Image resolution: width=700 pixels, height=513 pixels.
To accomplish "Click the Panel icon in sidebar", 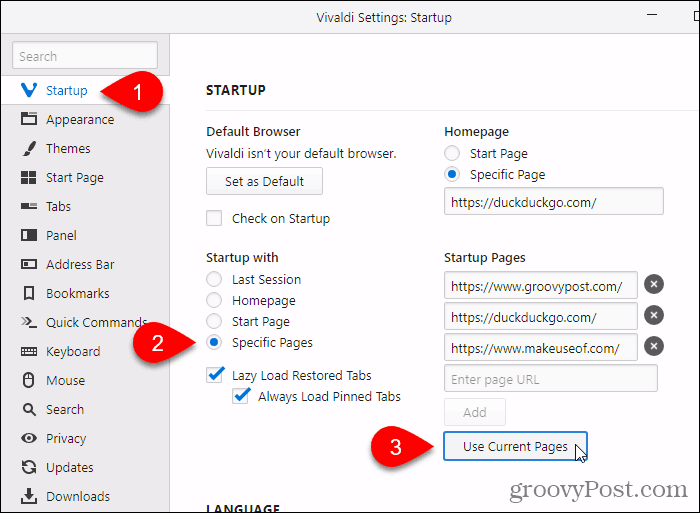I will pos(29,235).
